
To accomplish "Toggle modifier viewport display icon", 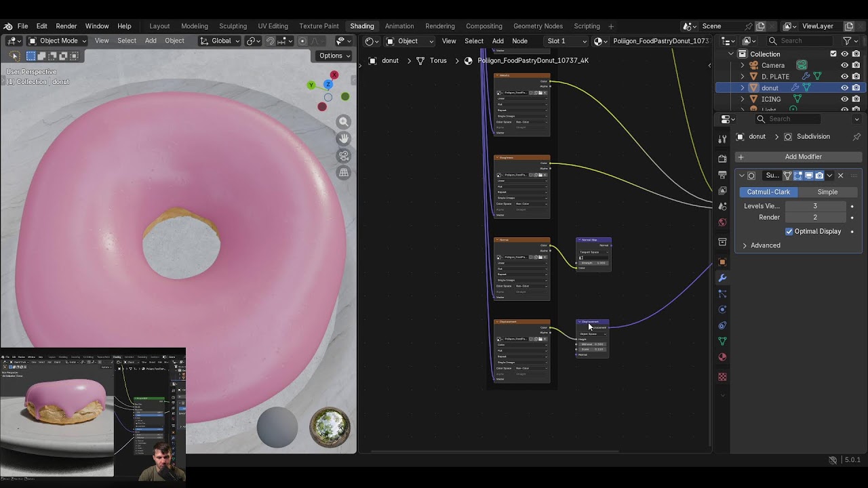I will pos(809,176).
